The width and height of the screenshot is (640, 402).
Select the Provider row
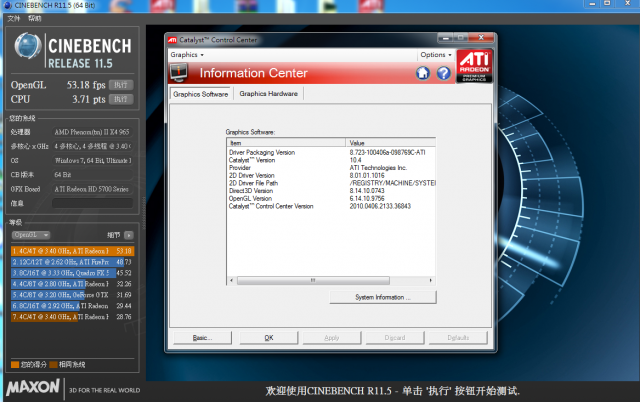click(331, 168)
